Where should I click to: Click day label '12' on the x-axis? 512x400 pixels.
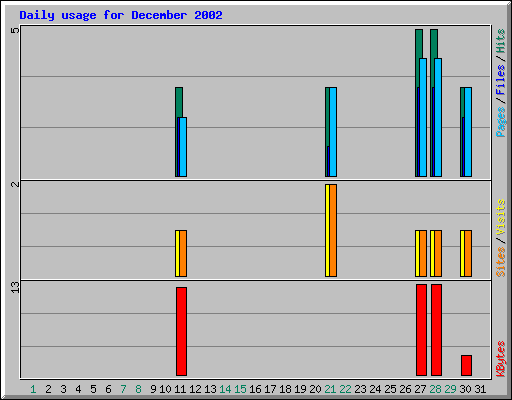(x=195, y=389)
